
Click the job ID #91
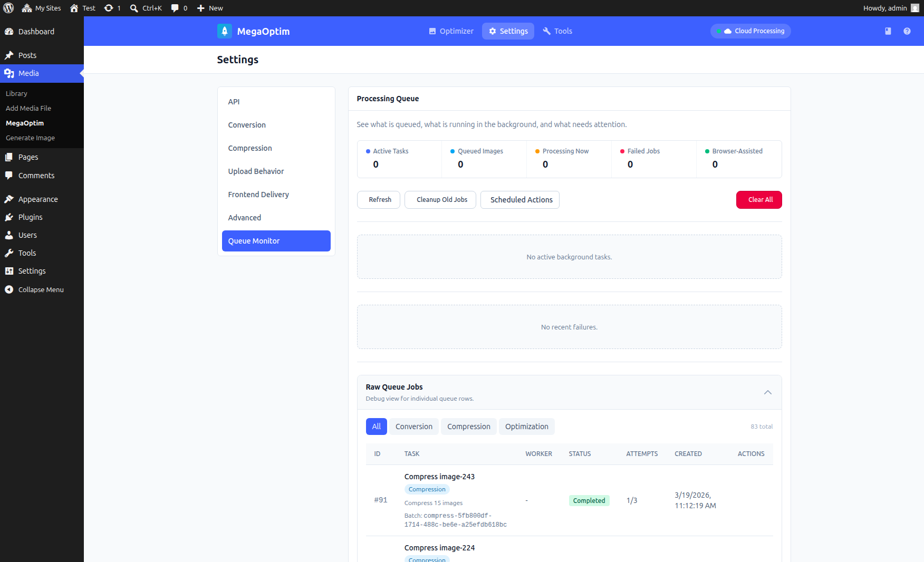pyautogui.click(x=381, y=500)
